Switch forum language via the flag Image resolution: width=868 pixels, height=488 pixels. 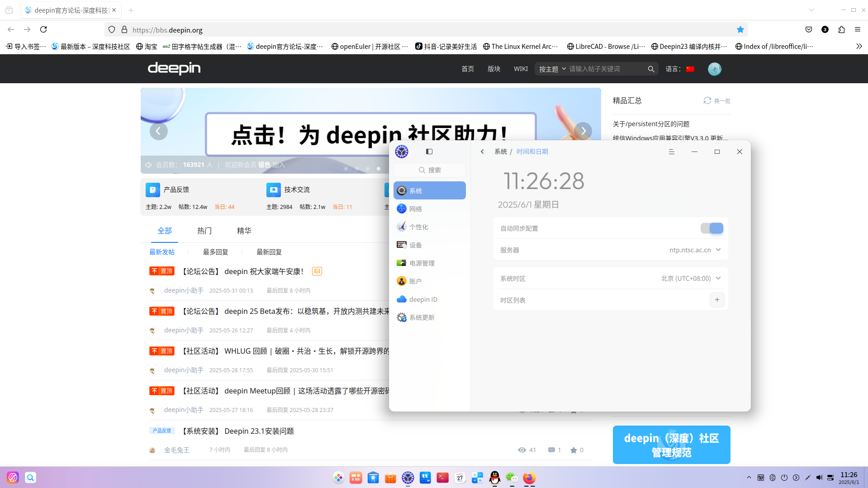pos(690,69)
